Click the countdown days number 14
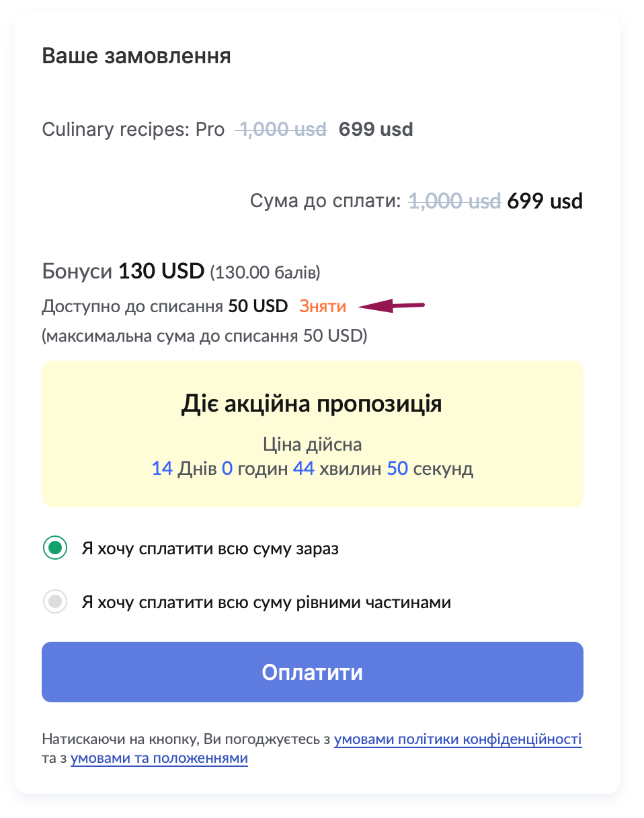 tap(162, 468)
